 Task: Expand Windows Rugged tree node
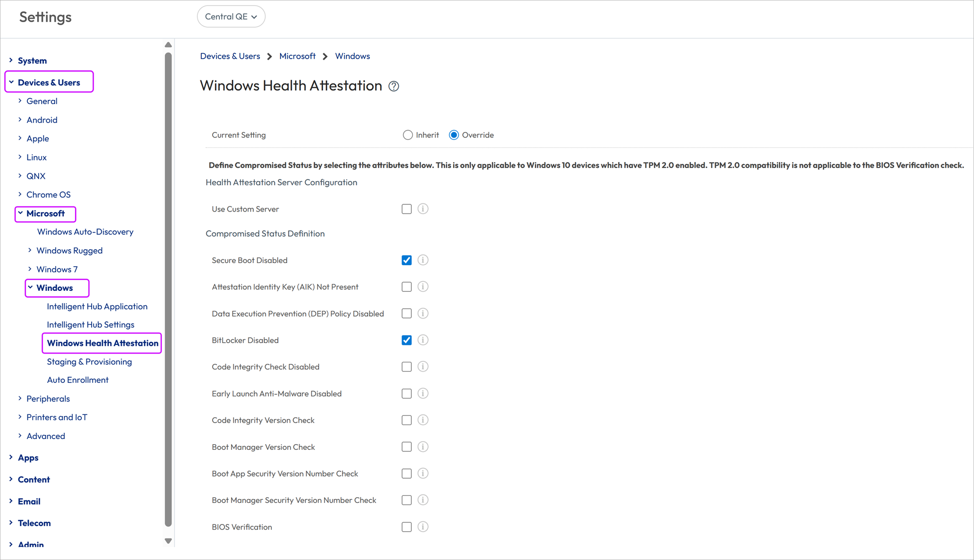[x=30, y=251]
